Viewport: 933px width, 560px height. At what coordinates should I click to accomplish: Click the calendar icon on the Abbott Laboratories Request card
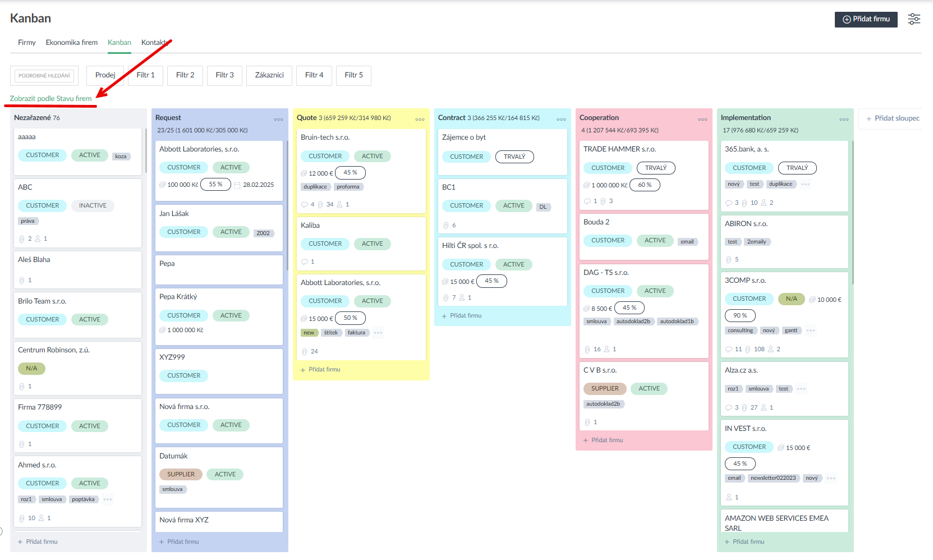237,185
